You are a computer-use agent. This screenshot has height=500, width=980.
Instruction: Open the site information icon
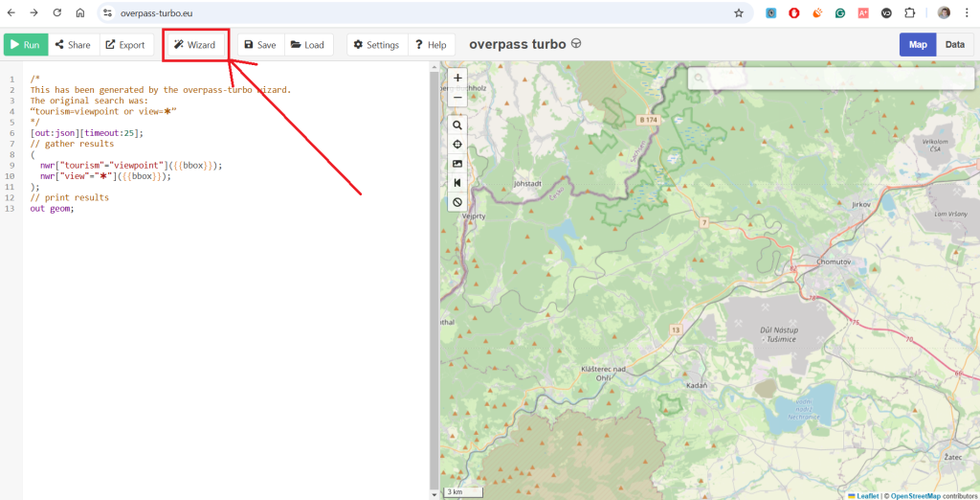tap(107, 12)
